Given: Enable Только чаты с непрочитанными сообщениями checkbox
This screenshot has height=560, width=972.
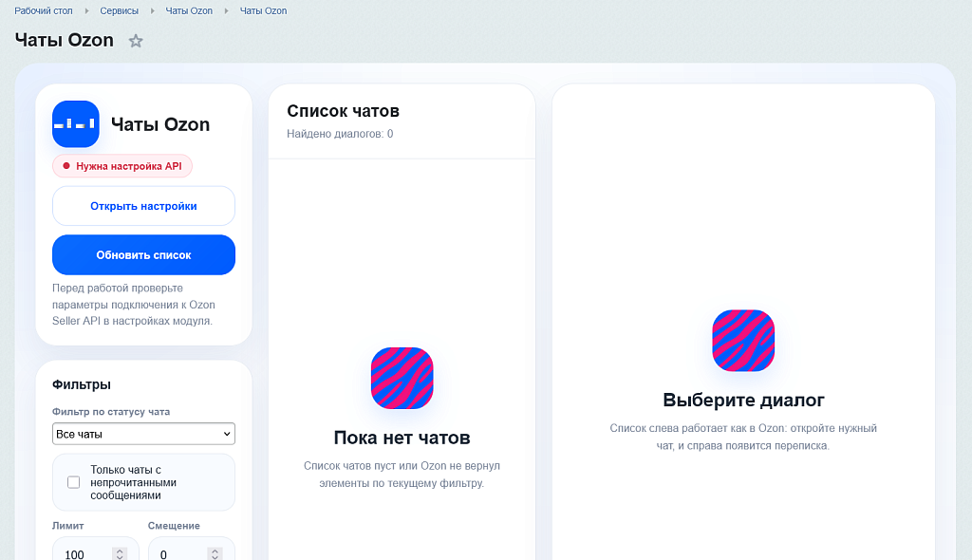Looking at the screenshot, I should click(74, 482).
